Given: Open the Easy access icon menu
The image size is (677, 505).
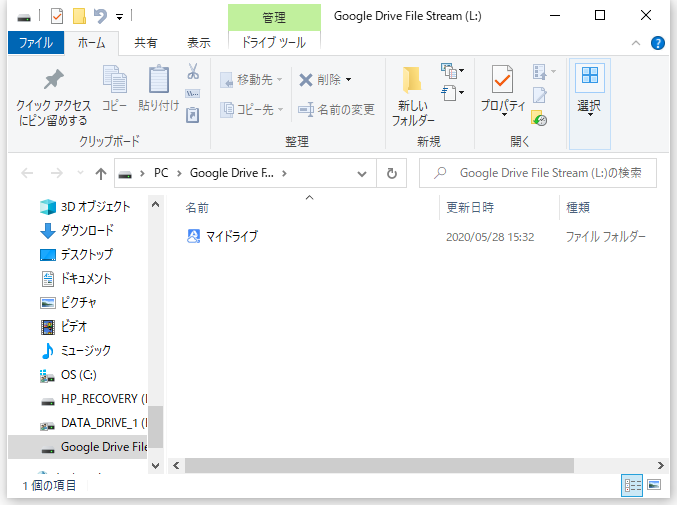Looking at the screenshot, I should coord(452,93).
